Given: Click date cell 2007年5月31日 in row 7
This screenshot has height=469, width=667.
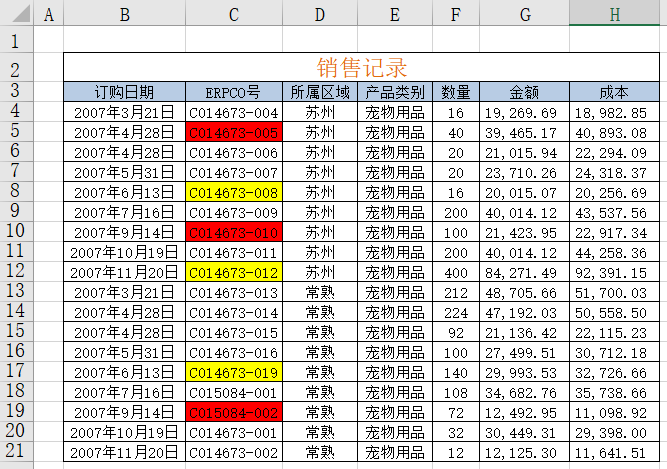Looking at the screenshot, I should [124, 172].
